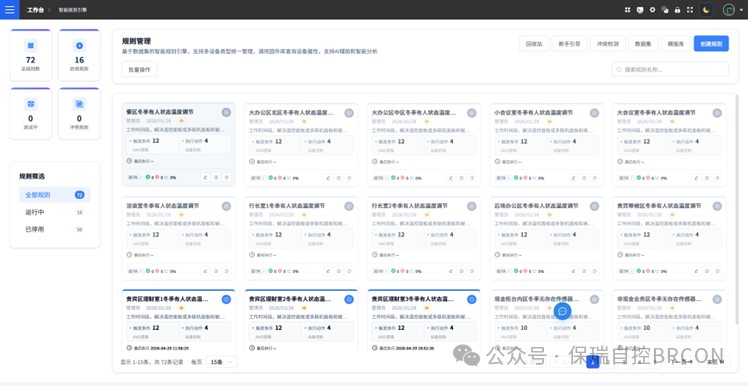Click edit pencil on 餐区冬季有人状态温度调节 card
Screen dimensions: 748x386
[x=206, y=177]
